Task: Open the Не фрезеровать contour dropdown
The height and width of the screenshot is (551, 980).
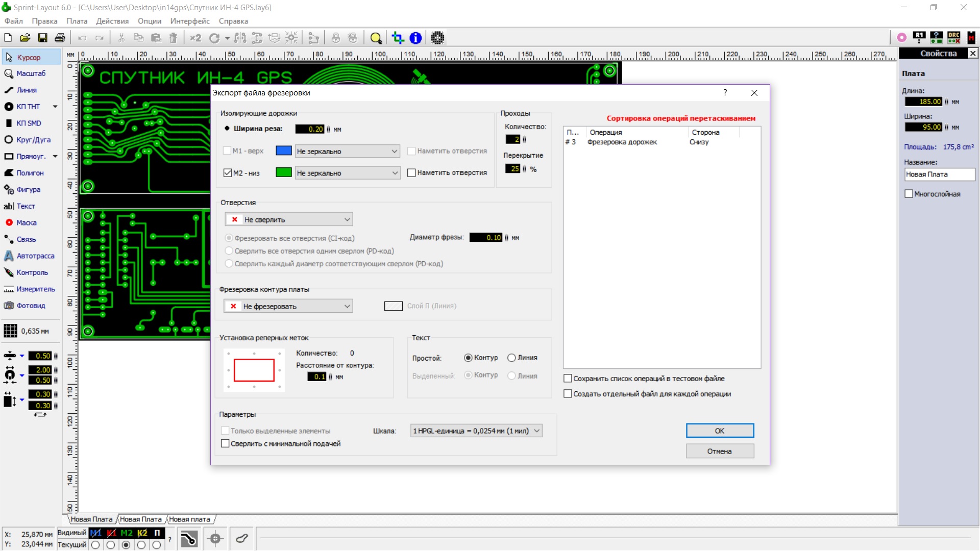Action: point(289,306)
